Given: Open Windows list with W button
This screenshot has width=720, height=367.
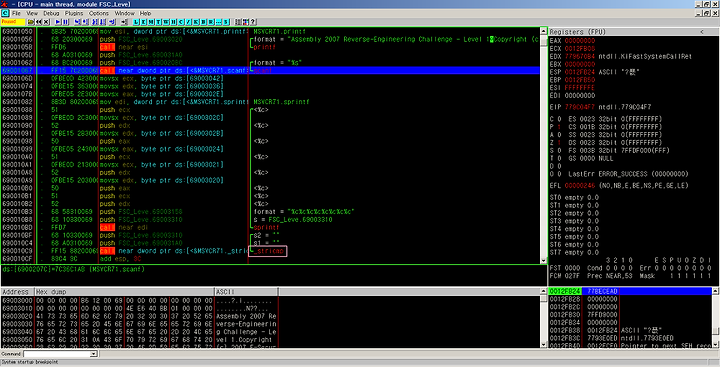Looking at the screenshot, I should pos(166,22).
